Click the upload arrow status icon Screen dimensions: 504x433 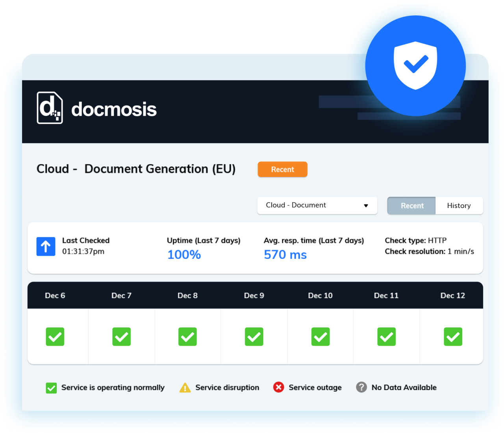point(46,246)
